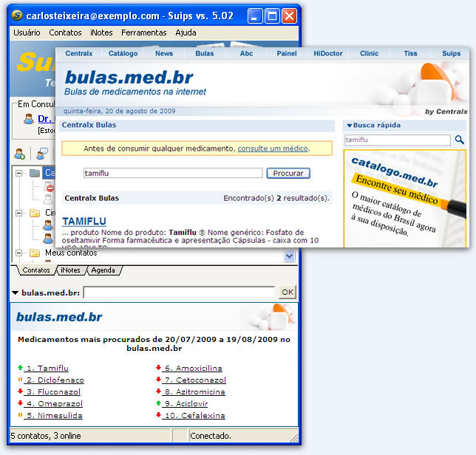Open the Tiss site tab

click(x=410, y=53)
